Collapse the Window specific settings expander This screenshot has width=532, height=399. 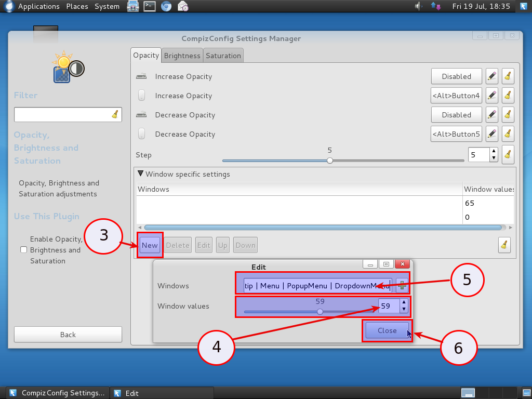(140, 174)
